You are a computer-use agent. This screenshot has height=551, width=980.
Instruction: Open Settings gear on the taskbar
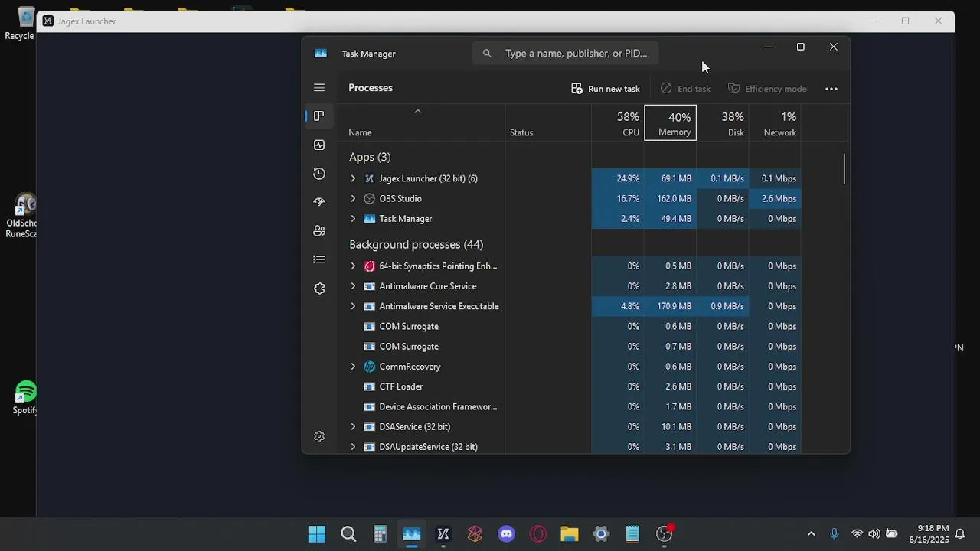coord(601,534)
